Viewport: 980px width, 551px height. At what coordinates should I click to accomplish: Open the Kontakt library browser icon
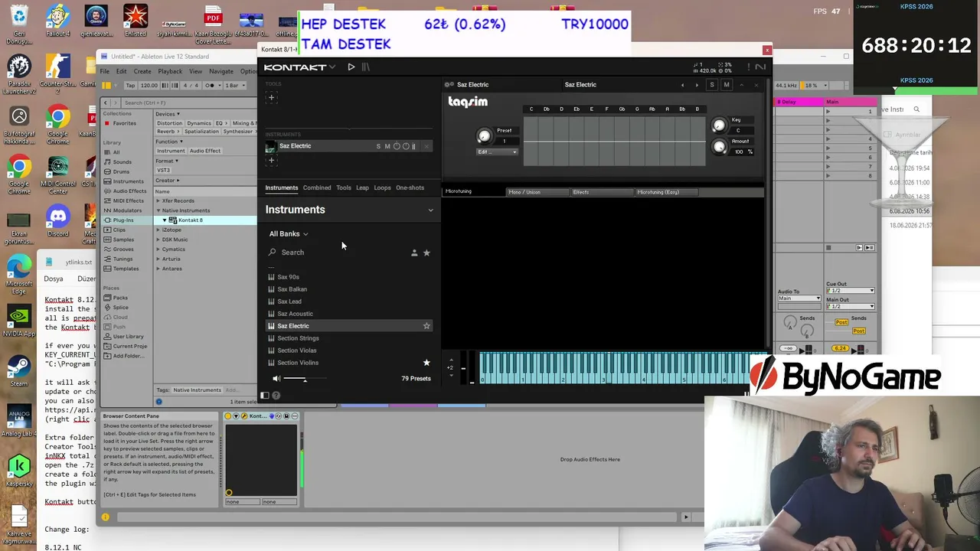tap(365, 67)
